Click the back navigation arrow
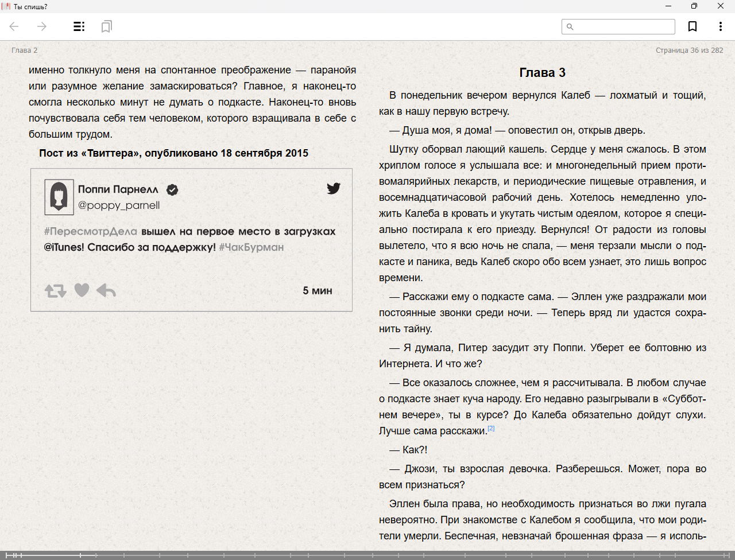The height and width of the screenshot is (560, 735). coord(14,26)
